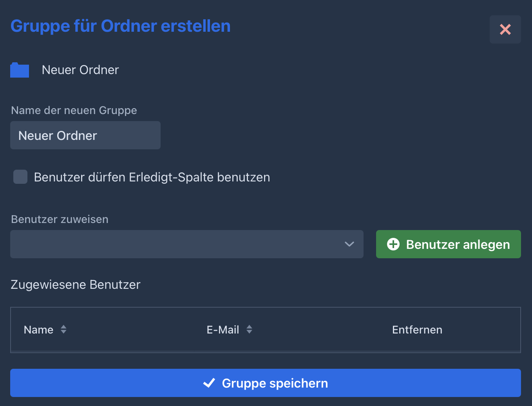Close the dialog with the red X

click(505, 29)
